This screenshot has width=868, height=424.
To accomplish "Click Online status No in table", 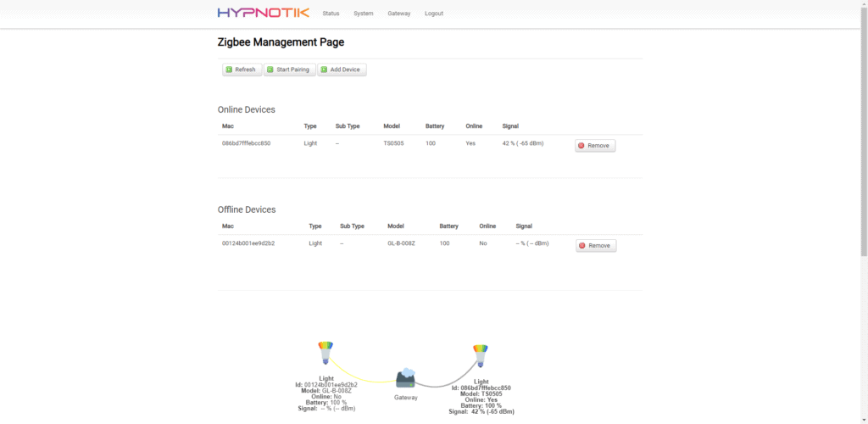I will pyautogui.click(x=483, y=243).
